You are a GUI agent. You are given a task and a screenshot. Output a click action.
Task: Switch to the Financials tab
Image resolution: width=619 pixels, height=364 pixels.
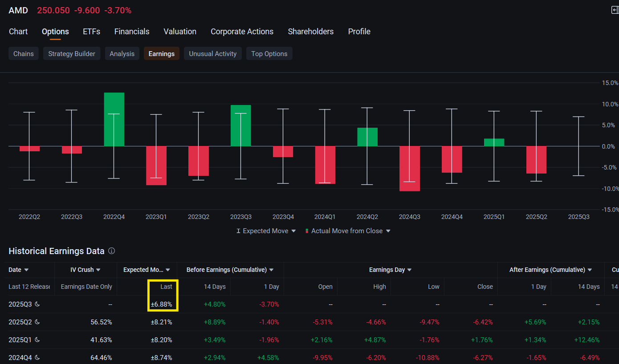(132, 32)
